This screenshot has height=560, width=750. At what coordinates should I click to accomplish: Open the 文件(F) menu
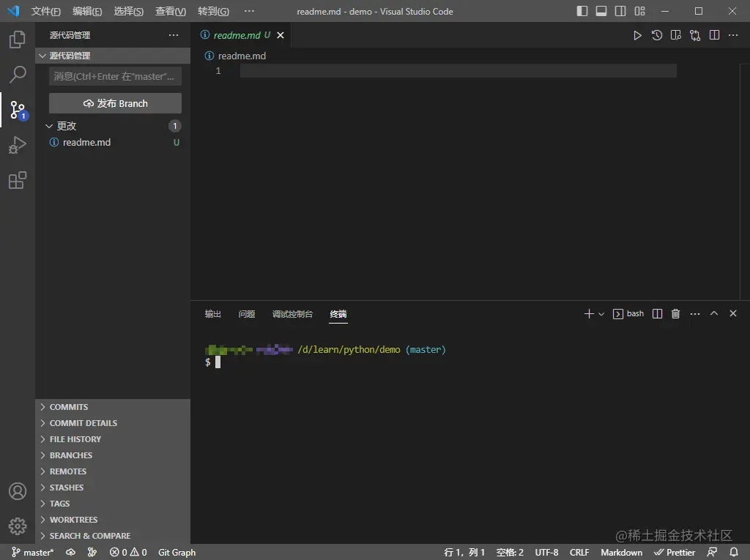pos(46,12)
